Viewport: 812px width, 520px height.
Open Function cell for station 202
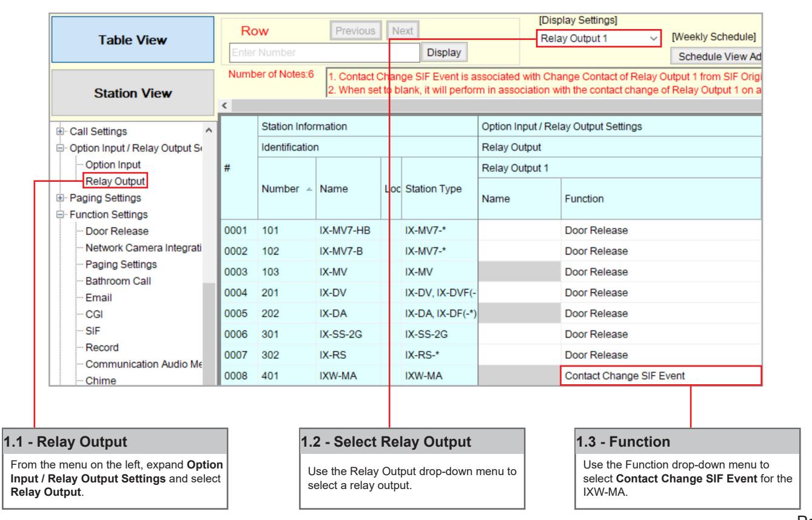661,314
